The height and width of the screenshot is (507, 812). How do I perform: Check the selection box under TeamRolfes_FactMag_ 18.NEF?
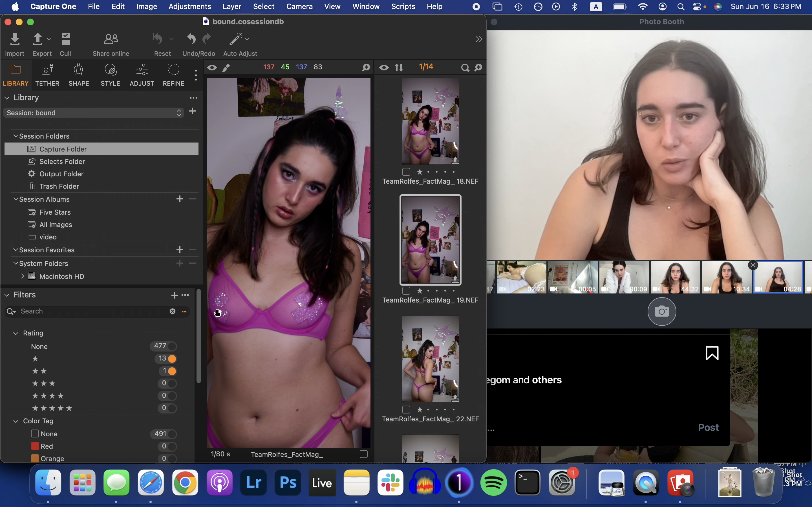point(406,172)
